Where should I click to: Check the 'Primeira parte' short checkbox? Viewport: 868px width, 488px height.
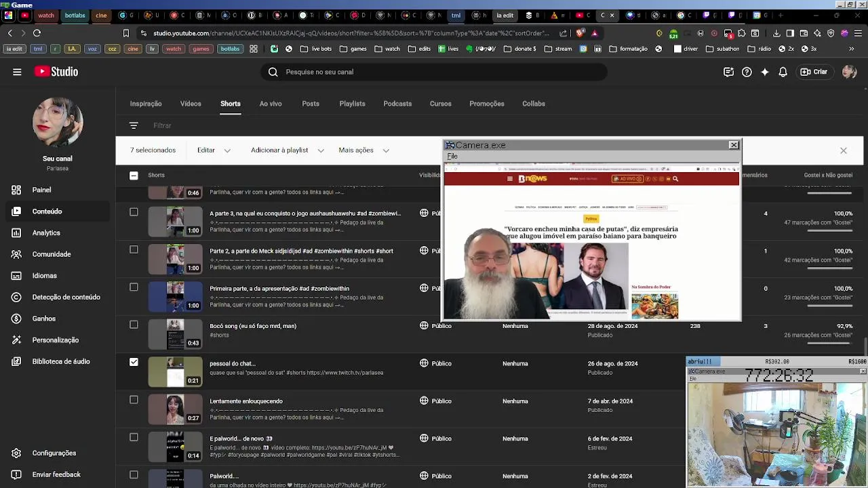(134, 287)
